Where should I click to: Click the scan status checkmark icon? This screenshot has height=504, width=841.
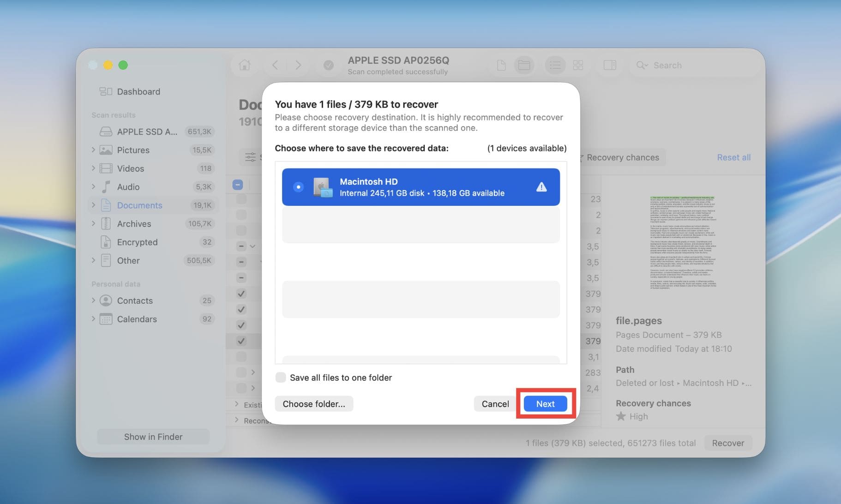[328, 65]
